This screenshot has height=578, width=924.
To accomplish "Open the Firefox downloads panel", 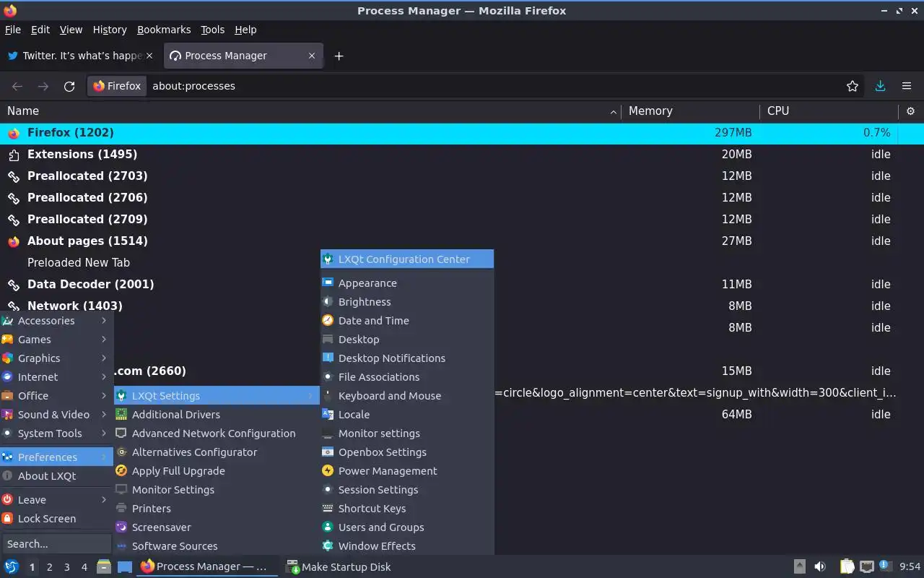I will 880,86.
